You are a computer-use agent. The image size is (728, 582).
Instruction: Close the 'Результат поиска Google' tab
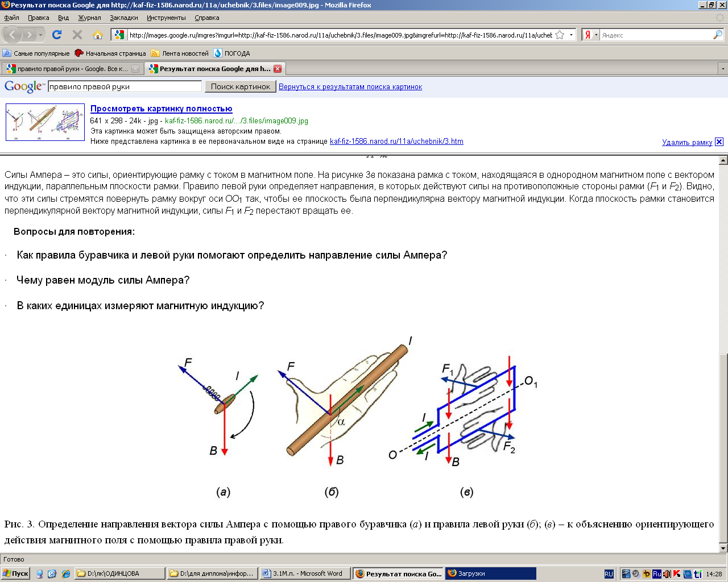point(278,69)
